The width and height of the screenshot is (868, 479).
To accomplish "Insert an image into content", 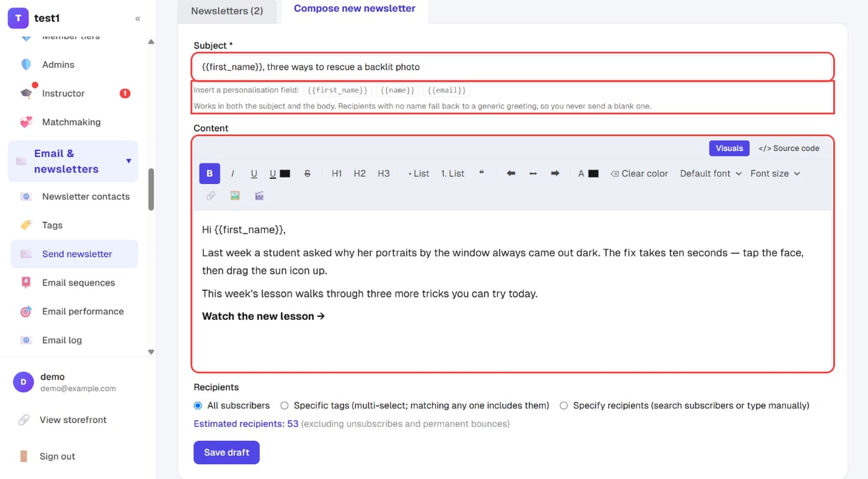I will (235, 196).
